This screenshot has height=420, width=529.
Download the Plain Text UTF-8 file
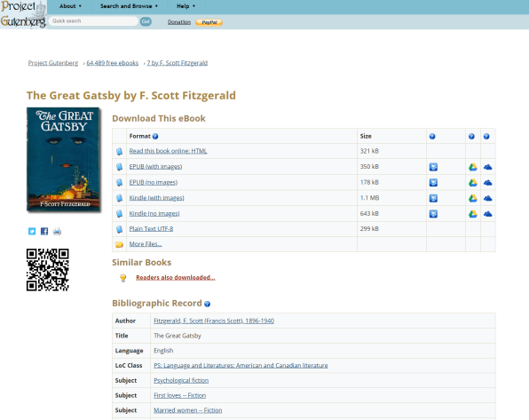[151, 228]
